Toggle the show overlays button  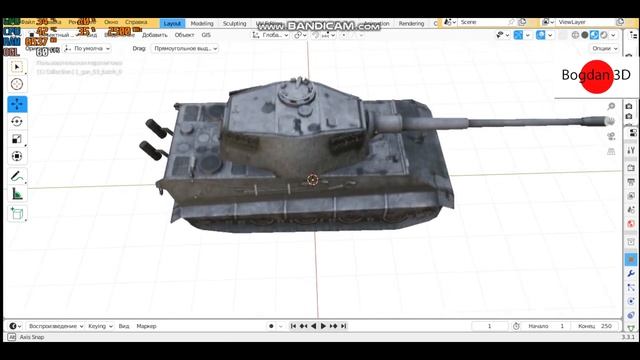click(x=540, y=35)
